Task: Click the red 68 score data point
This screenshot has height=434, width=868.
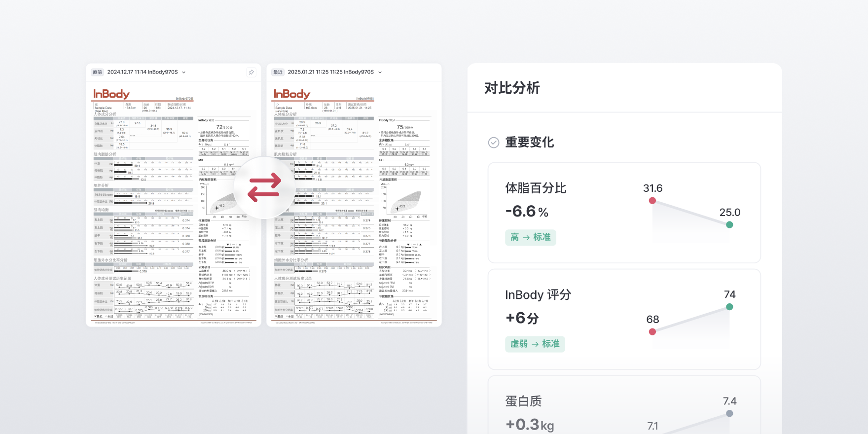Action: (x=652, y=332)
